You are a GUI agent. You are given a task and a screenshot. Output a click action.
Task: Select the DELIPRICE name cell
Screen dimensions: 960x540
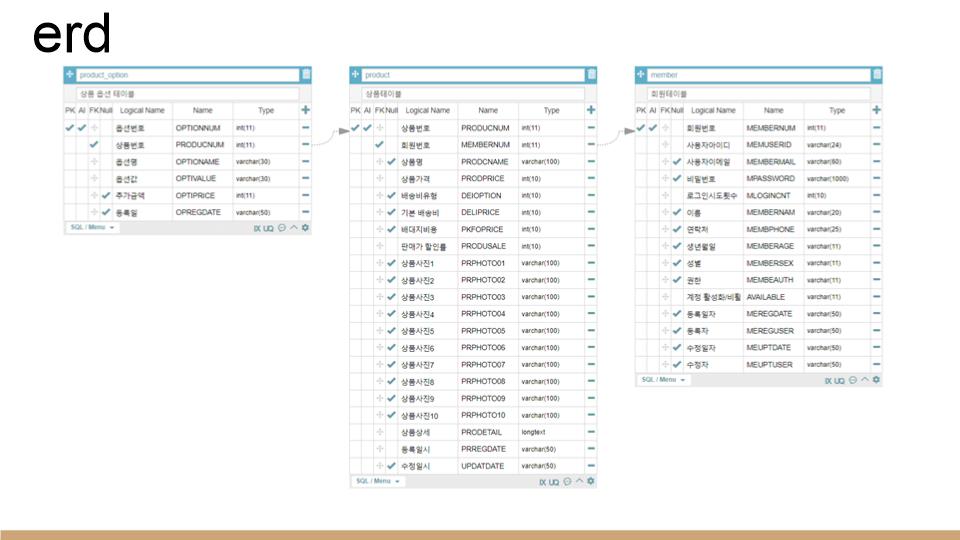[x=487, y=212]
